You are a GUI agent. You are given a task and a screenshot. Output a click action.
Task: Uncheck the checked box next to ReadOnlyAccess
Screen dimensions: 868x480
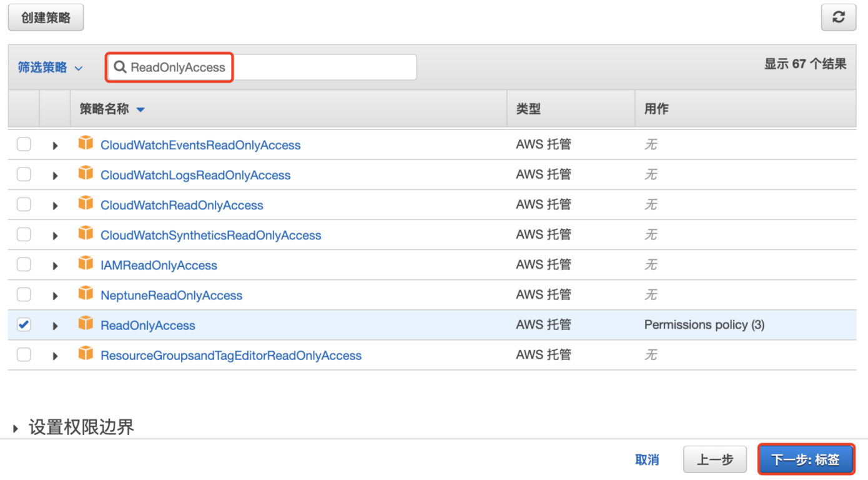(x=24, y=324)
